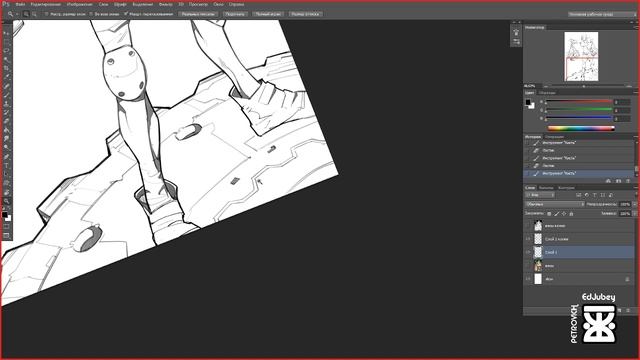The height and width of the screenshot is (360, 640).
Task: Change screen mode icon in toolbox
Action: pos(6,236)
